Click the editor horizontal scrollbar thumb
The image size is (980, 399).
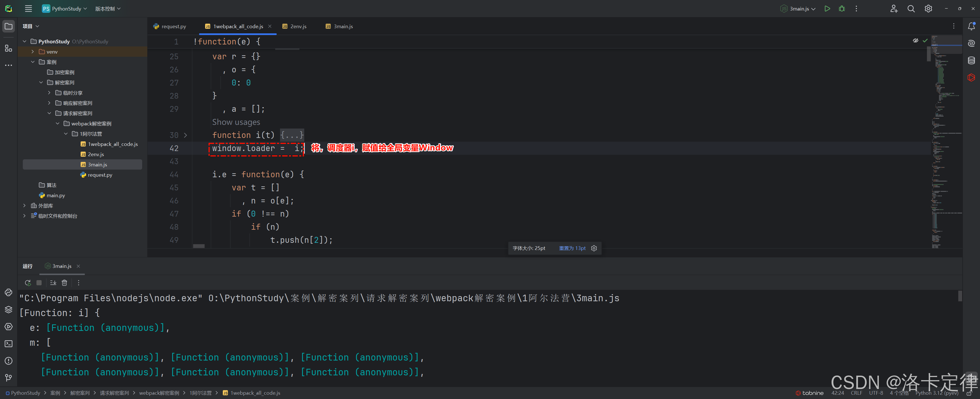199,246
